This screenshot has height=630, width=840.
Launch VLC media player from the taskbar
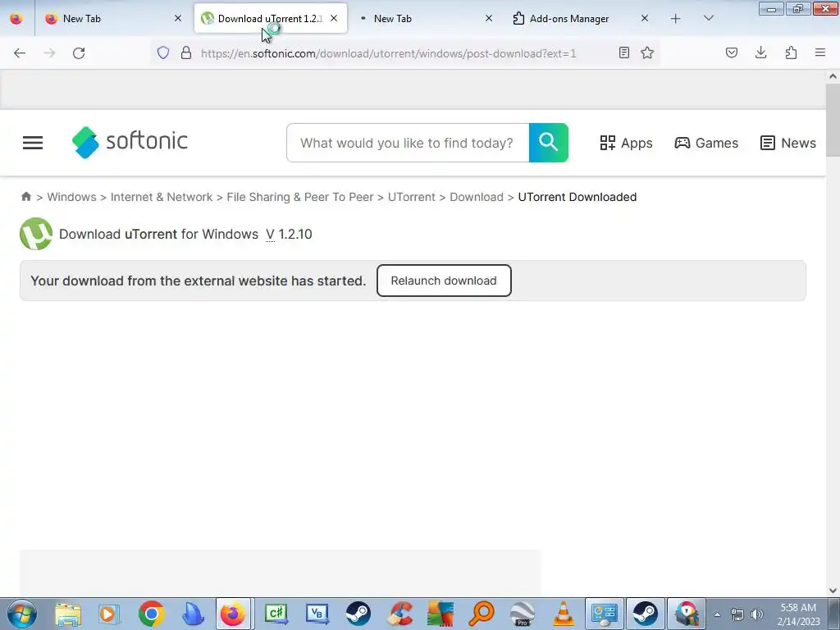564,614
